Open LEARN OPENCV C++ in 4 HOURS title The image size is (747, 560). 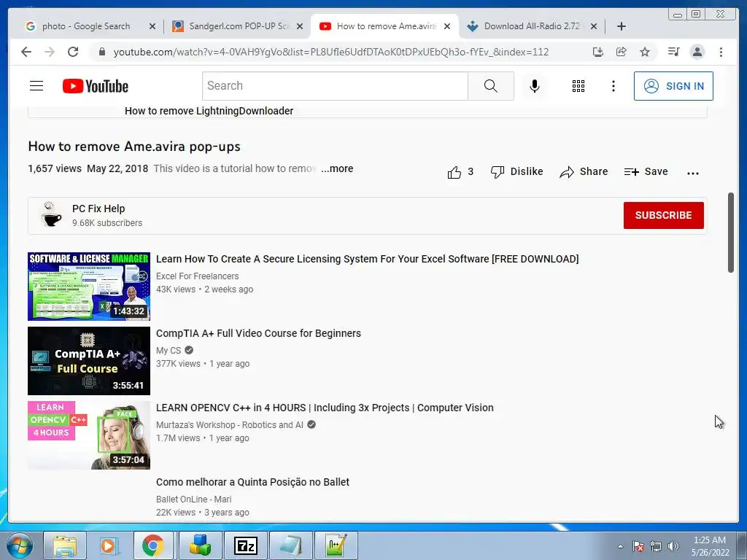click(325, 408)
